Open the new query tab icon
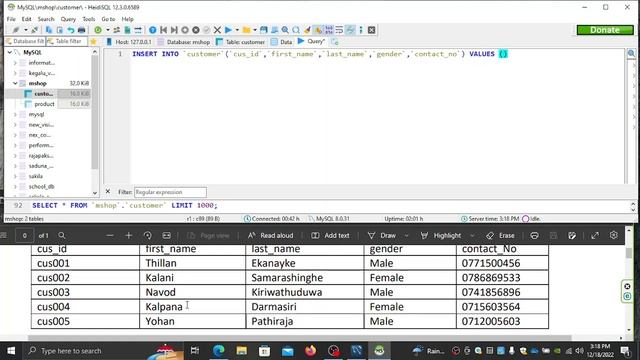This screenshot has height=360, width=640. tap(334, 42)
